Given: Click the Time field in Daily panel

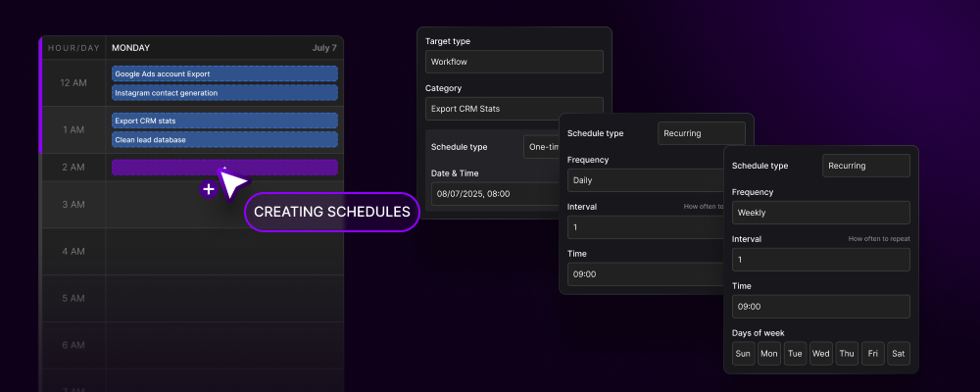Looking at the screenshot, I should click(x=645, y=273).
